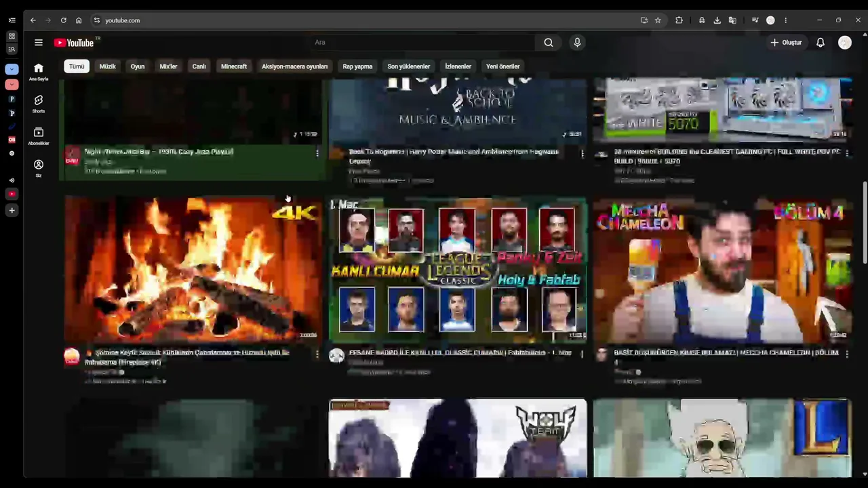Open the browser profile avatar

pyautogui.click(x=770, y=20)
